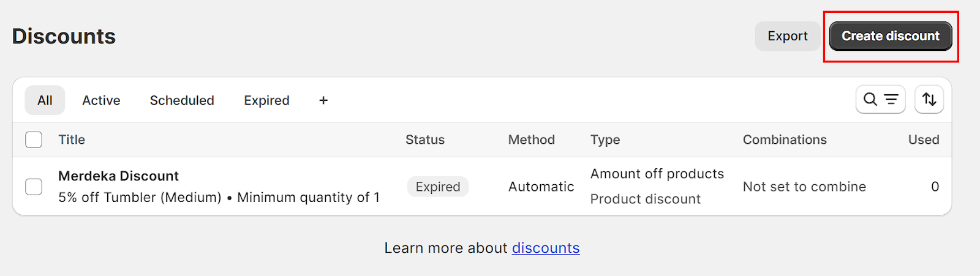Show the Scheduled discounts tab

(x=182, y=100)
